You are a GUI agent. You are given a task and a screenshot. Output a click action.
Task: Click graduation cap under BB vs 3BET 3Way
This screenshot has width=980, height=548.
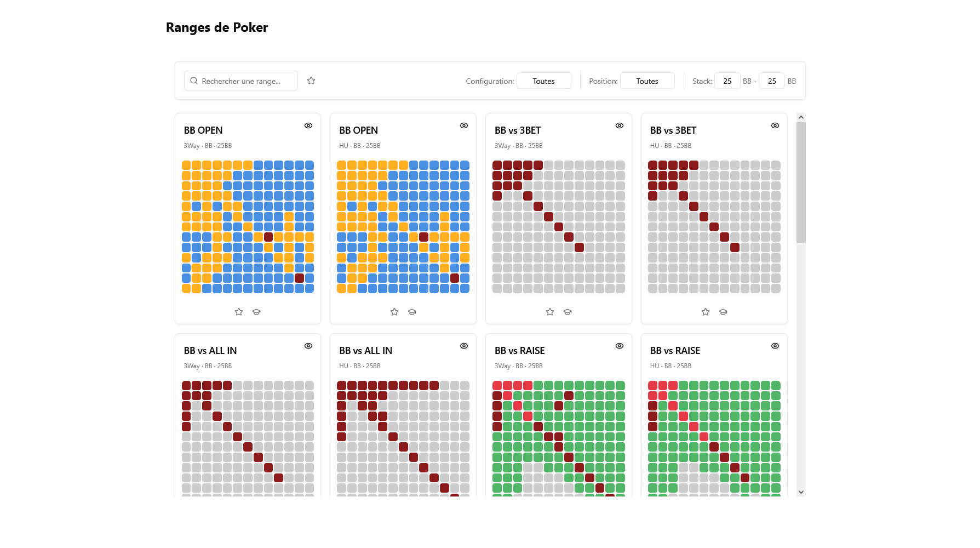568,312
